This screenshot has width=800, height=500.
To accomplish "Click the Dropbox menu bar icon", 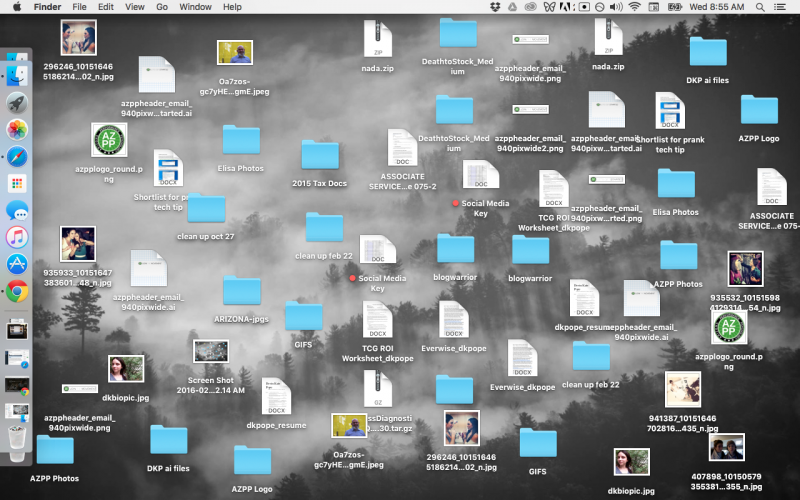I will [496, 7].
